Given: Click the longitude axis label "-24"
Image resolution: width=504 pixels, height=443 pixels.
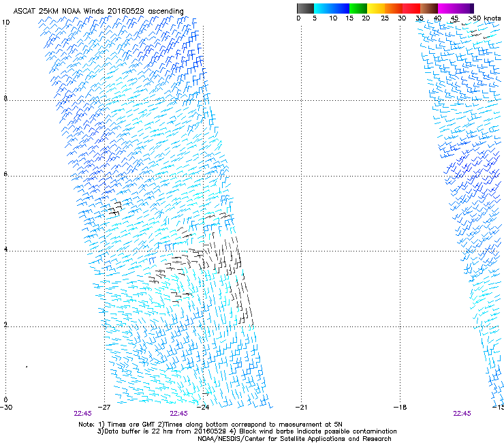Looking at the screenshot, I should (203, 408).
